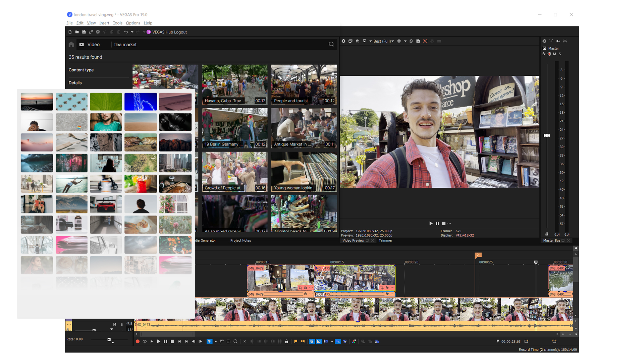
Task: Toggle loop playback on timeline transport
Action: tap(145, 342)
